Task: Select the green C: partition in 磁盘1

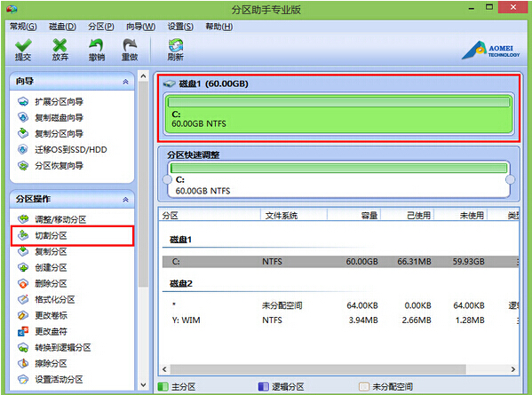Action: 338,115
